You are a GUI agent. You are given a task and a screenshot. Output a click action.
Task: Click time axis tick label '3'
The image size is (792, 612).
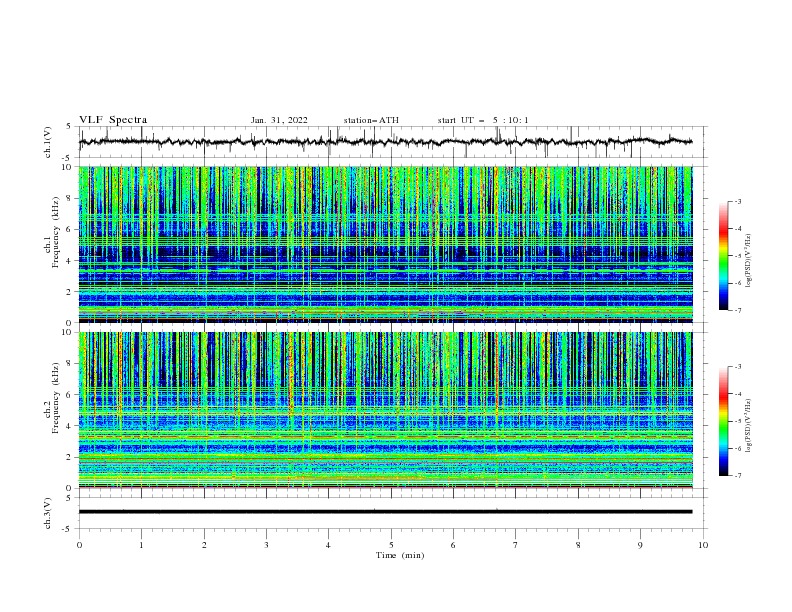click(x=266, y=545)
